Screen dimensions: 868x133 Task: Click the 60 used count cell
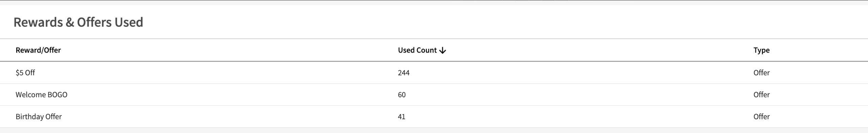point(402,95)
